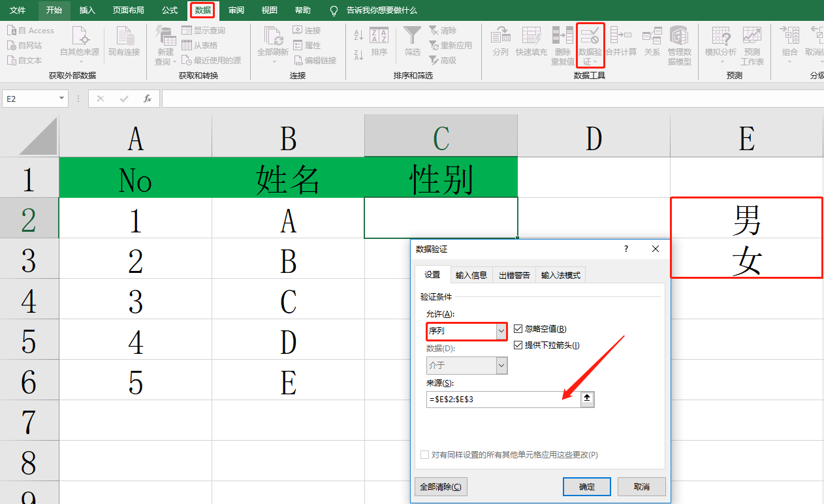This screenshot has height=504, width=824.
Task: Click the 自 Access import icon
Action: (x=12, y=31)
